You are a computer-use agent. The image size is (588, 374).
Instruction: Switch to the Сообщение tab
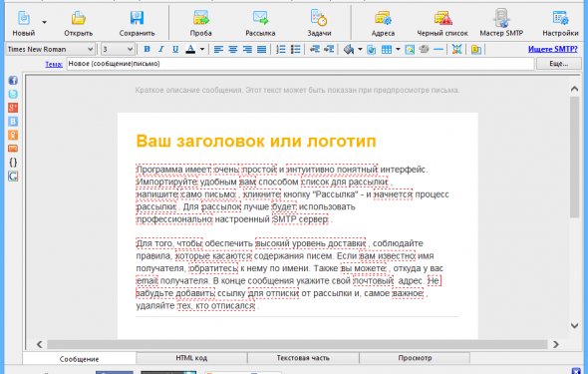[x=79, y=359]
